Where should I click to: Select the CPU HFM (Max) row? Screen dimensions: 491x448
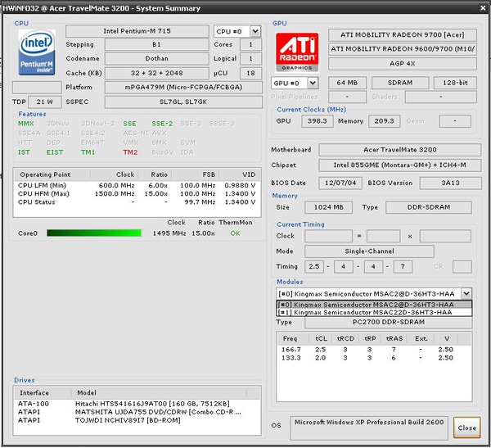click(137, 194)
